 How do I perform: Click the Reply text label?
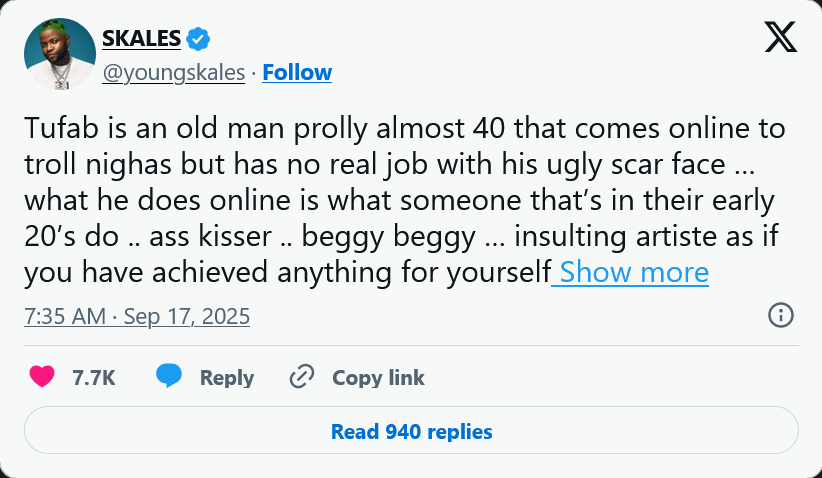pyautogui.click(x=227, y=378)
